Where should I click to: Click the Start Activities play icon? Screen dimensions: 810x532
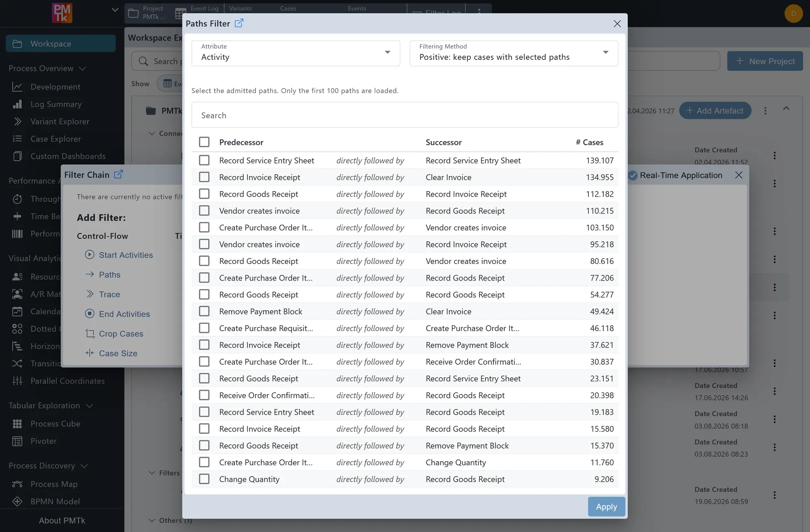pos(90,255)
